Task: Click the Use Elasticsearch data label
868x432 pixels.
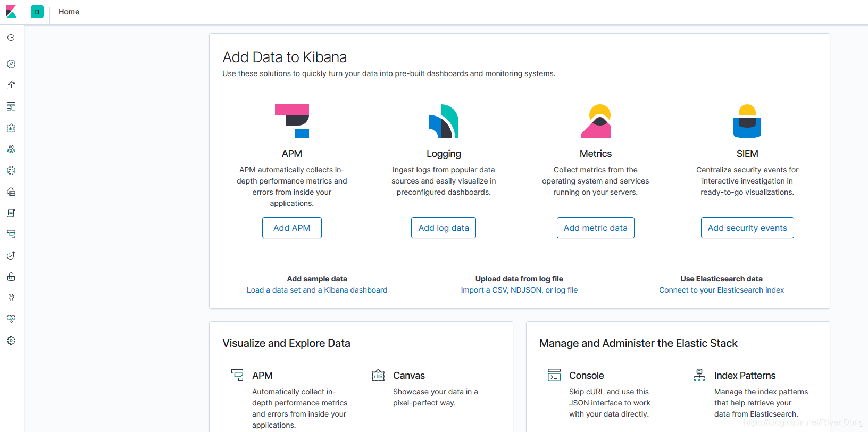Action: point(722,279)
